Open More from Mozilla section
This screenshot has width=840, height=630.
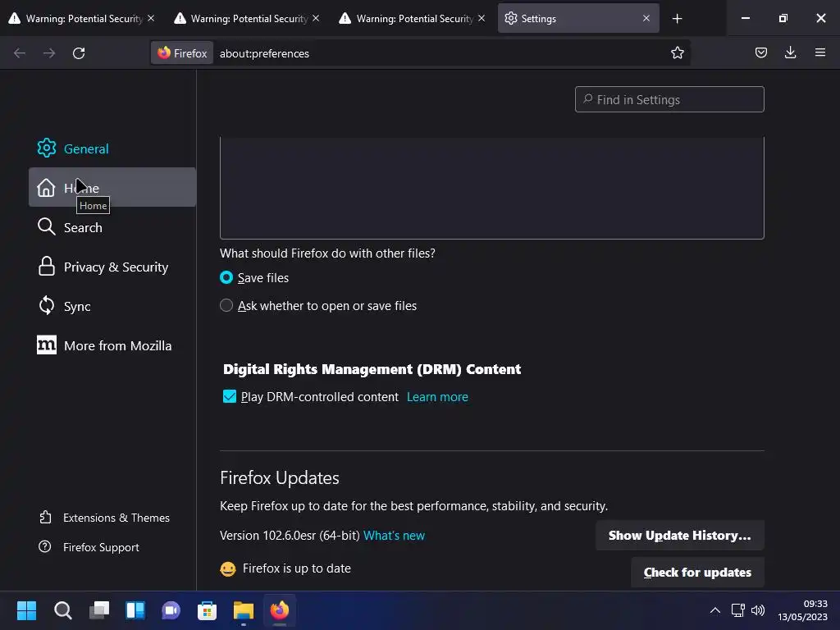tap(112, 345)
